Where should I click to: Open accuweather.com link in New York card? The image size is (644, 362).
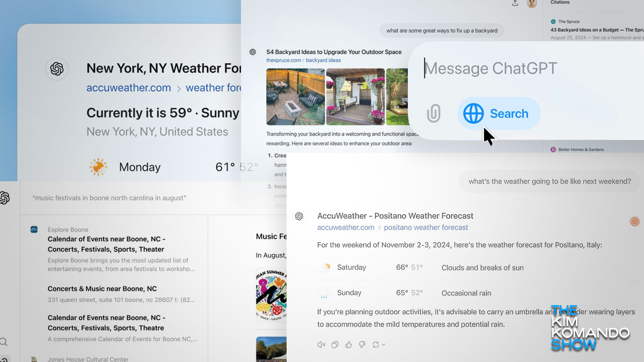coord(129,88)
